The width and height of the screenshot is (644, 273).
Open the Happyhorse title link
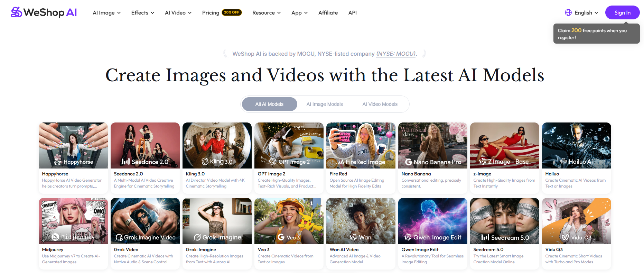pyautogui.click(x=55, y=174)
